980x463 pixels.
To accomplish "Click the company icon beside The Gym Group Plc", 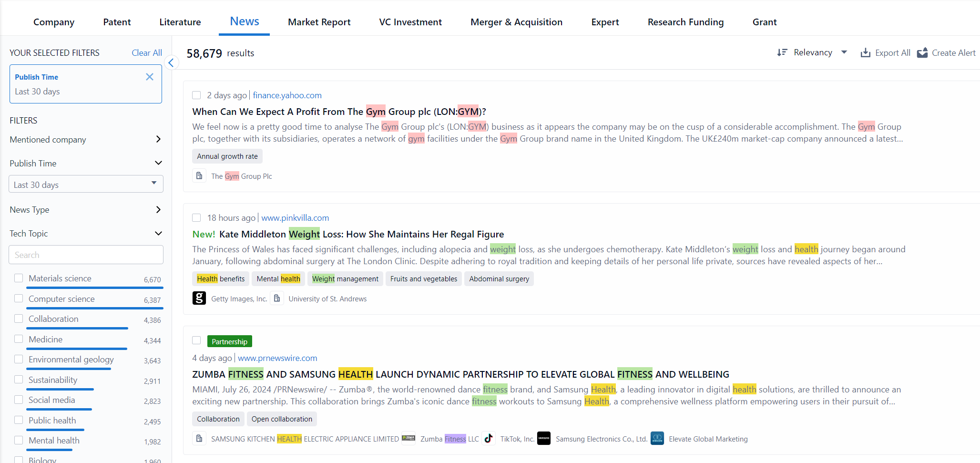I will coord(199,175).
